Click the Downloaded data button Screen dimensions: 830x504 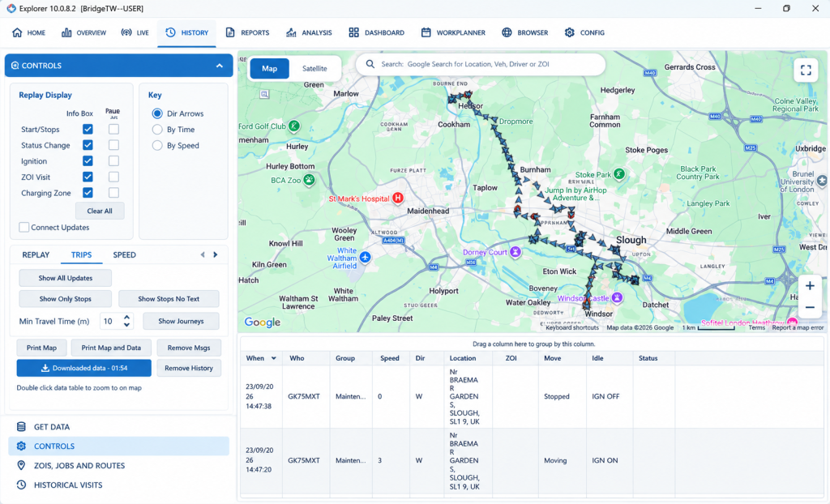[84, 368]
